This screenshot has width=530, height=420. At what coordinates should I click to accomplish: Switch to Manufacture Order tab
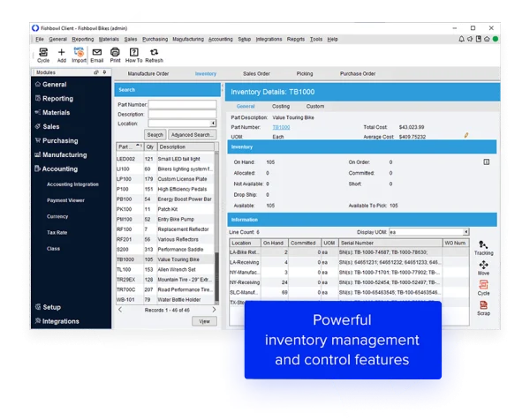(x=148, y=73)
